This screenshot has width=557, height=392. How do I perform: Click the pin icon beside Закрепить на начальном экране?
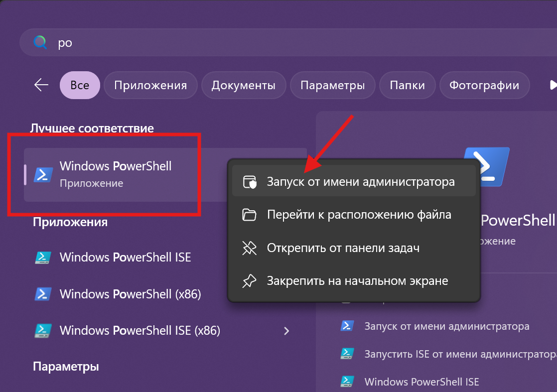tap(250, 281)
